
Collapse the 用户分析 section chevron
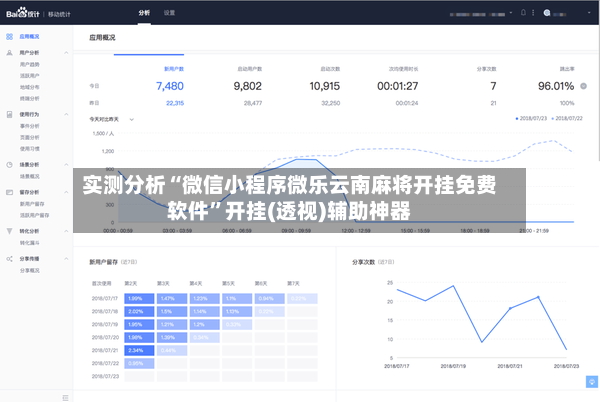[66, 53]
